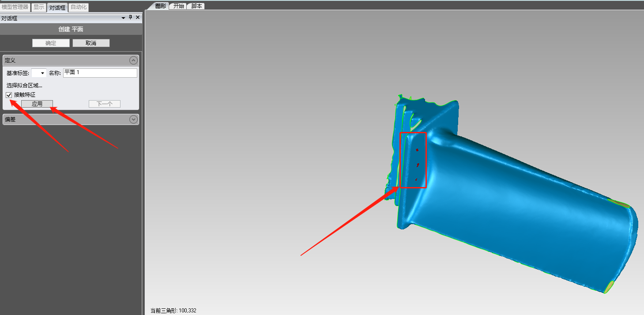Expand the 偏差 section
Viewport: 644px width, 315px height.
coord(133,119)
